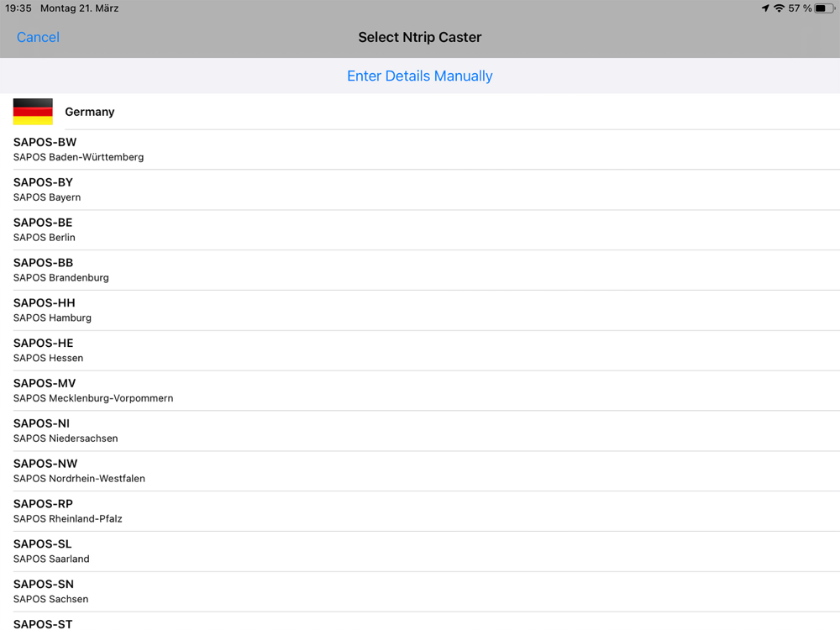The height and width of the screenshot is (630, 840).
Task: Choose the SAPOS-HH Hamburg caster
Action: pos(420,310)
